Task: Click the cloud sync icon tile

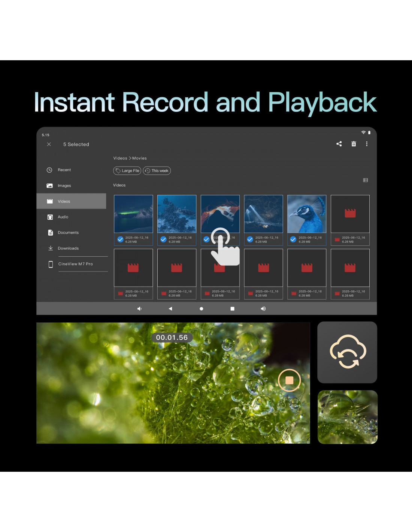Action: tap(347, 352)
